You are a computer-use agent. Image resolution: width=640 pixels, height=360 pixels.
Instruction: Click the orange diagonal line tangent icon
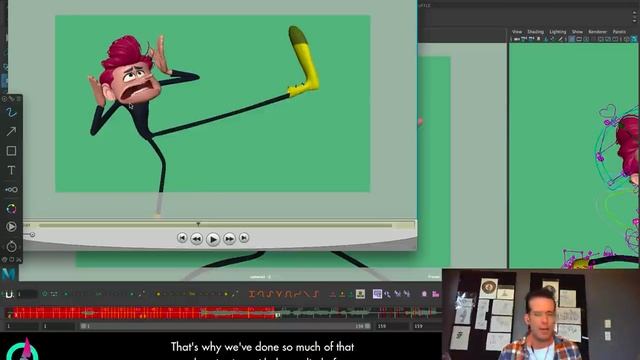[307, 294]
